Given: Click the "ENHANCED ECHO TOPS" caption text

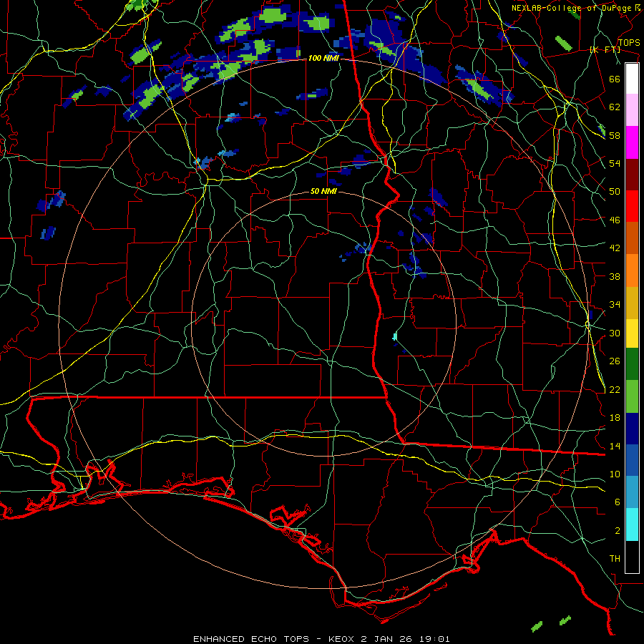Looking at the screenshot, I should pos(251,639).
